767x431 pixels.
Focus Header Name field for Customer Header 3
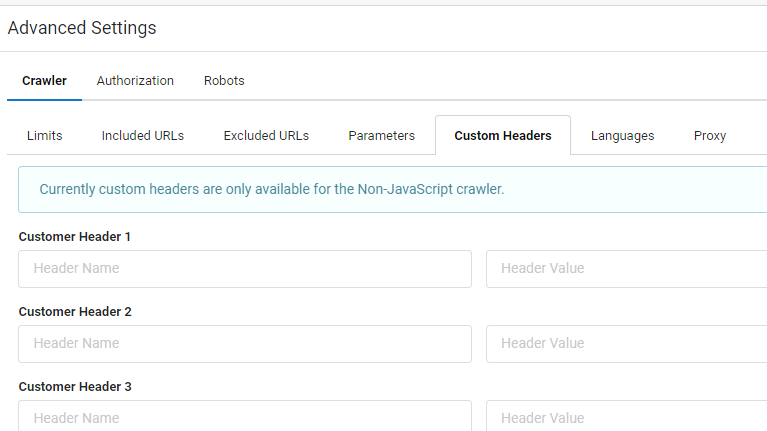[x=245, y=417]
